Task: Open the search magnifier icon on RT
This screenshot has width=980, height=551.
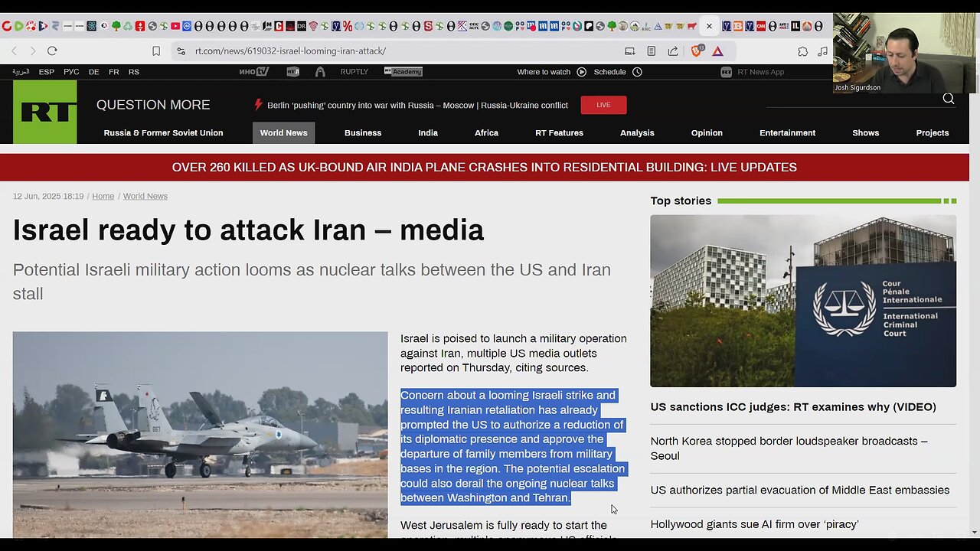Action: (949, 99)
